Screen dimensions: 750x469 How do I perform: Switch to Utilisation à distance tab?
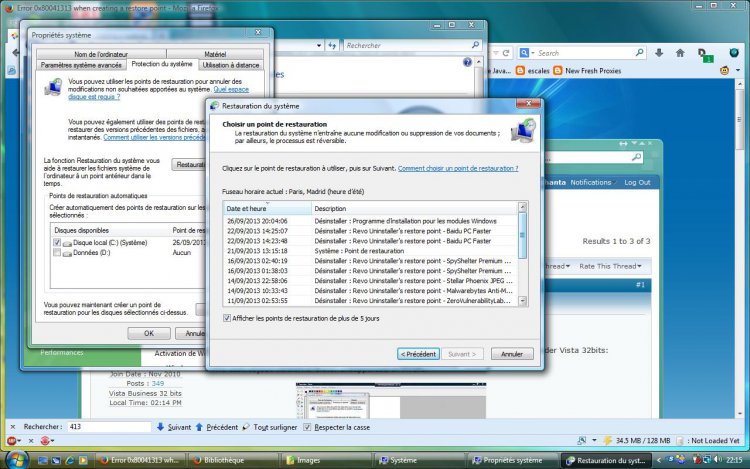coord(231,65)
